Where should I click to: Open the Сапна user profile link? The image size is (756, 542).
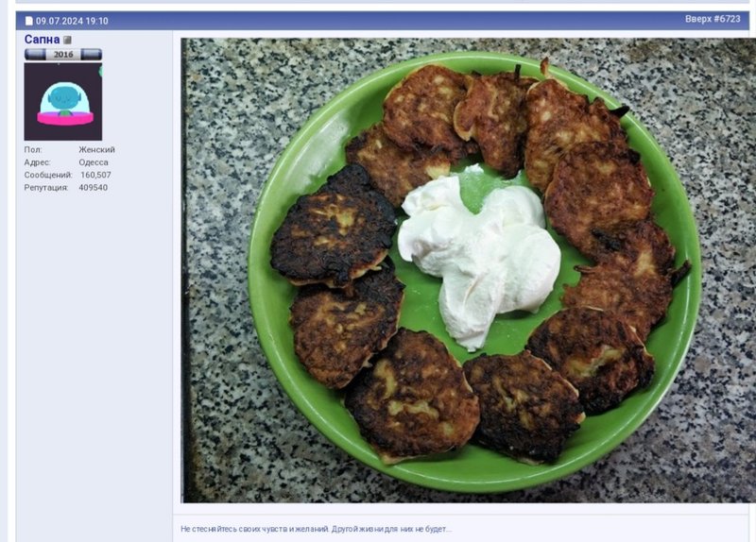tap(42, 40)
